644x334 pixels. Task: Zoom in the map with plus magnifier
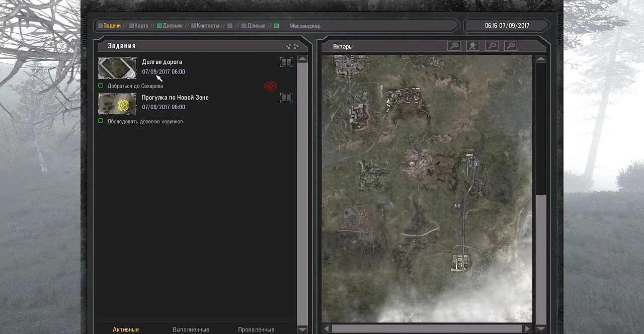(x=511, y=46)
